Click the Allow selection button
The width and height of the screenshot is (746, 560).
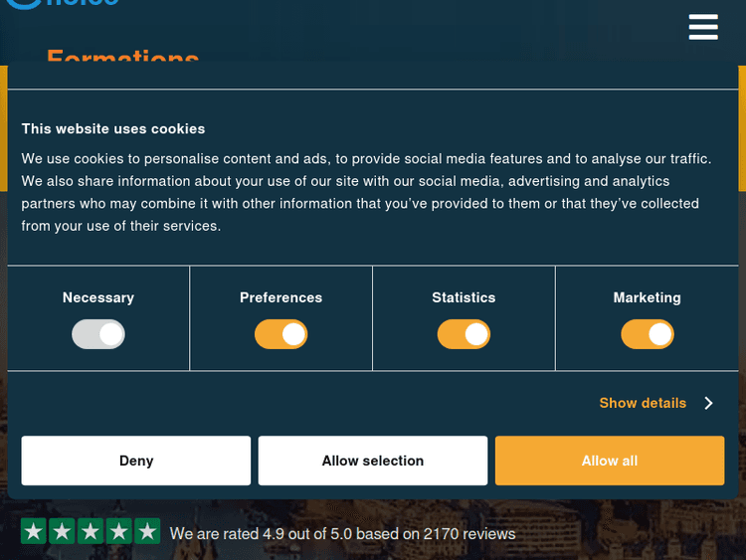point(373,461)
